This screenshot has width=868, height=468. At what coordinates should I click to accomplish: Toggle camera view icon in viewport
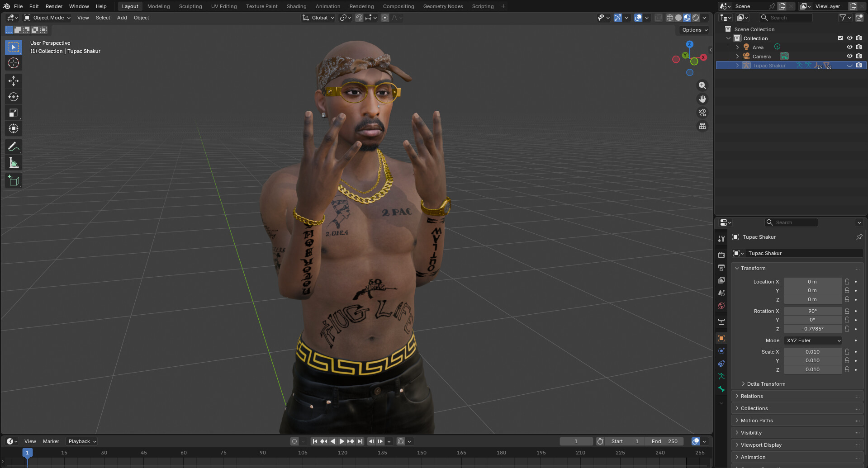click(x=702, y=113)
